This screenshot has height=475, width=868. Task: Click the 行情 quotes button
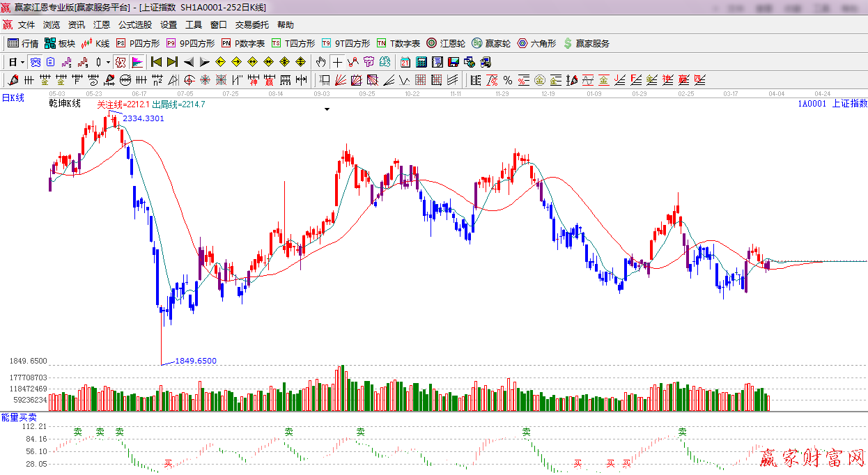pos(23,43)
